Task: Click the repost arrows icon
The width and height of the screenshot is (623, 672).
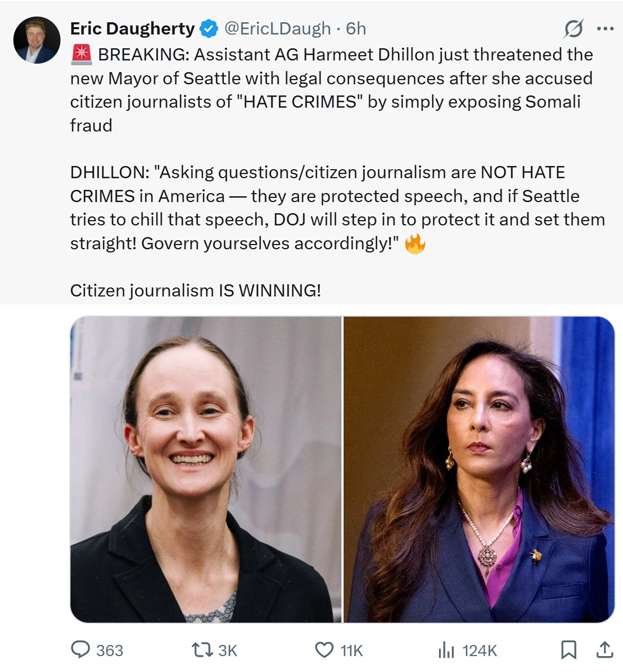Action: (202, 650)
